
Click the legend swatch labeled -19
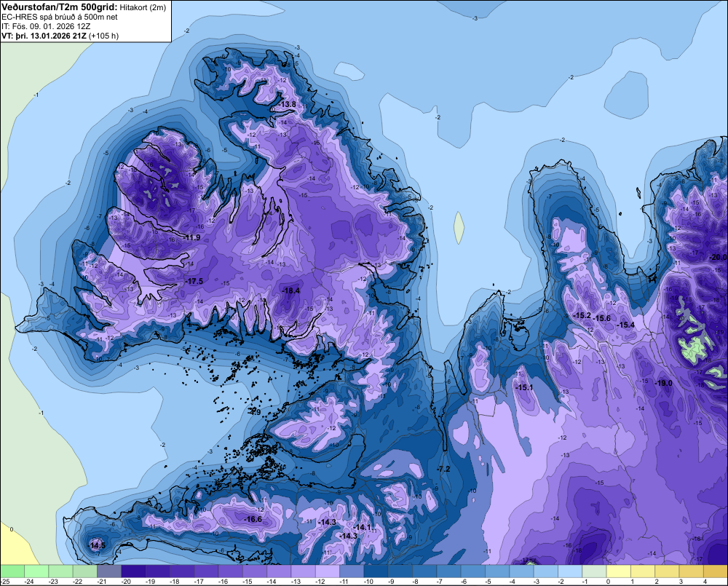[157, 571]
